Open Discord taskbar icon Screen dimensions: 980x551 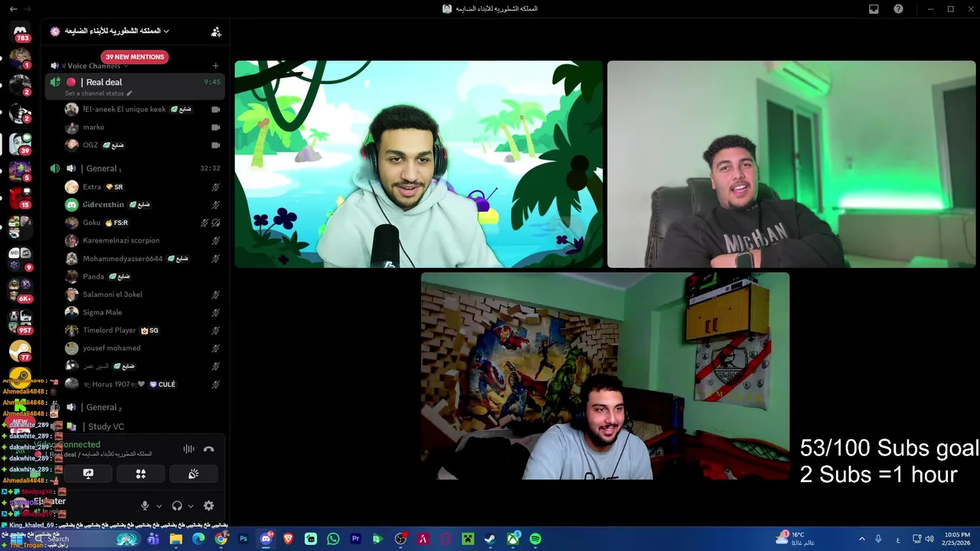click(x=266, y=539)
